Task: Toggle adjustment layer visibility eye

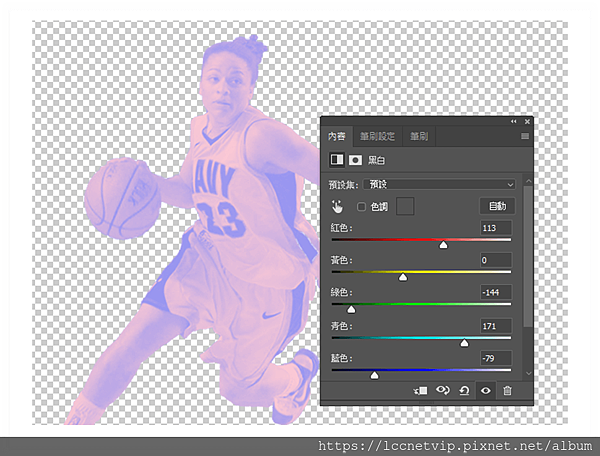Action: (x=486, y=391)
